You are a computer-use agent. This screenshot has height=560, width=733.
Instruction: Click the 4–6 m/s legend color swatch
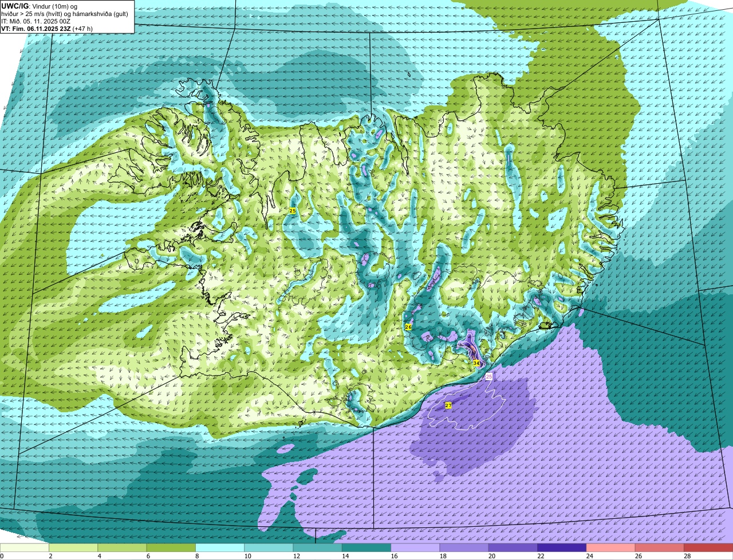click(x=122, y=548)
